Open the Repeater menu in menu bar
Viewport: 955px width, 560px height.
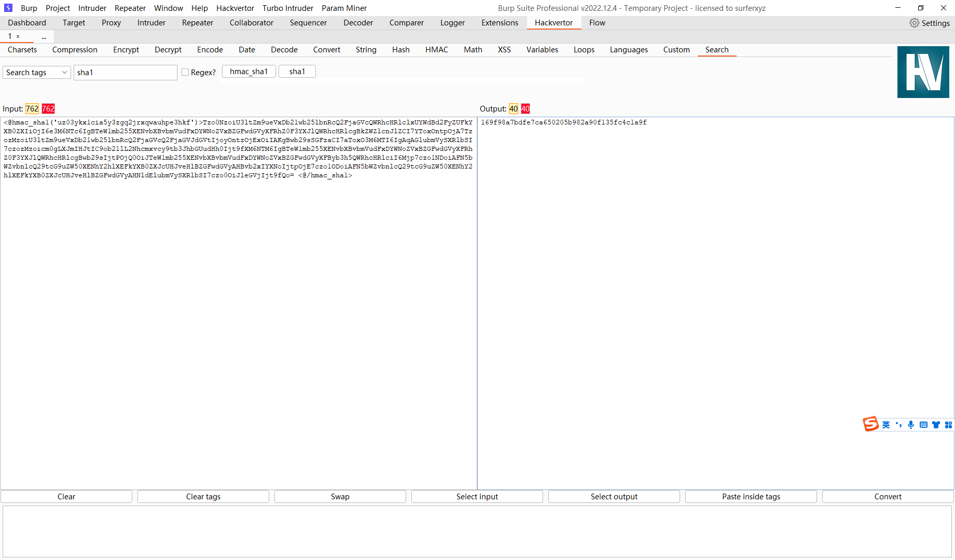coord(130,8)
